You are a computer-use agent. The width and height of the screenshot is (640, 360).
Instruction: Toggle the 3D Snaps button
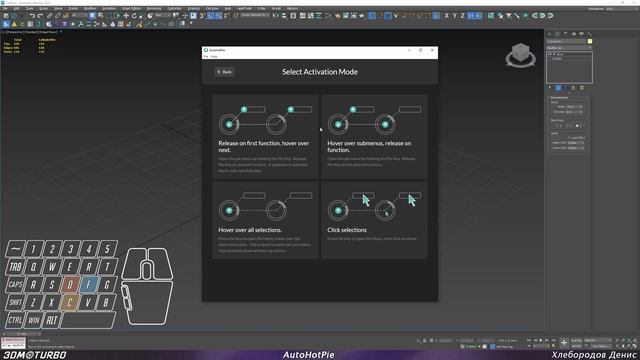click(x=201, y=16)
